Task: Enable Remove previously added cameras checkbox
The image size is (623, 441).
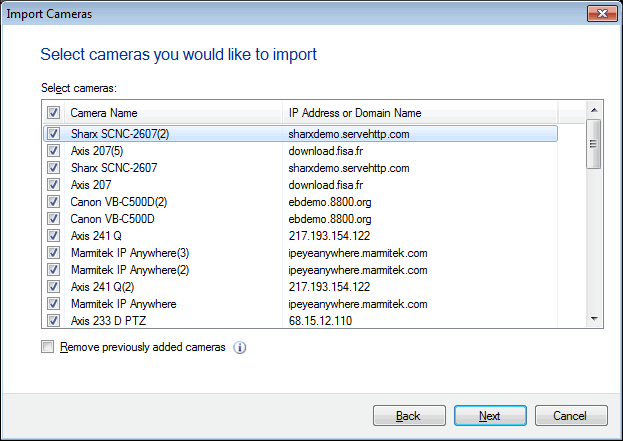Action: pos(47,348)
